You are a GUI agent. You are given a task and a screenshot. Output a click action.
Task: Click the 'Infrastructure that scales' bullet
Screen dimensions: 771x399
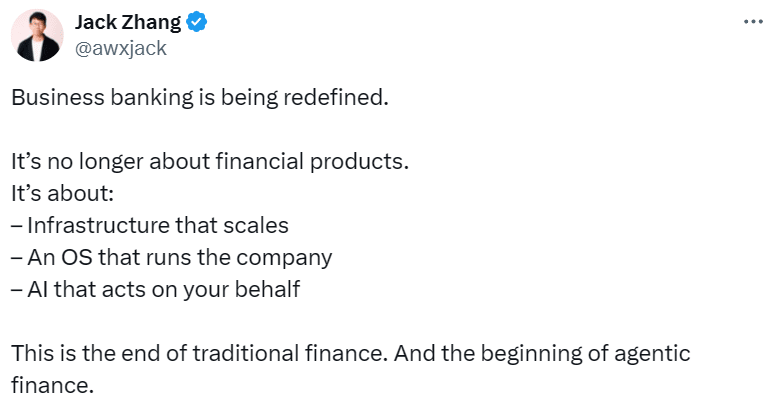pos(149,225)
